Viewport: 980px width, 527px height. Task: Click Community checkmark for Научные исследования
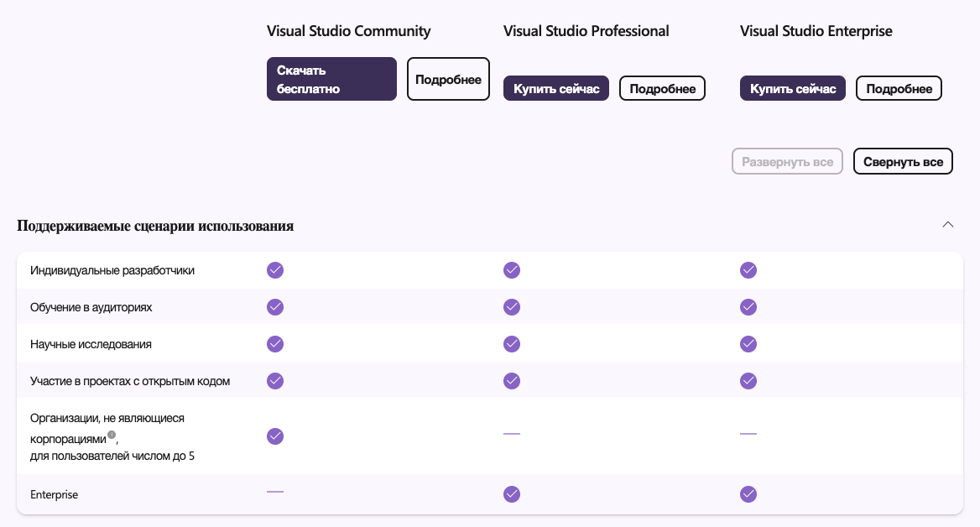click(275, 344)
